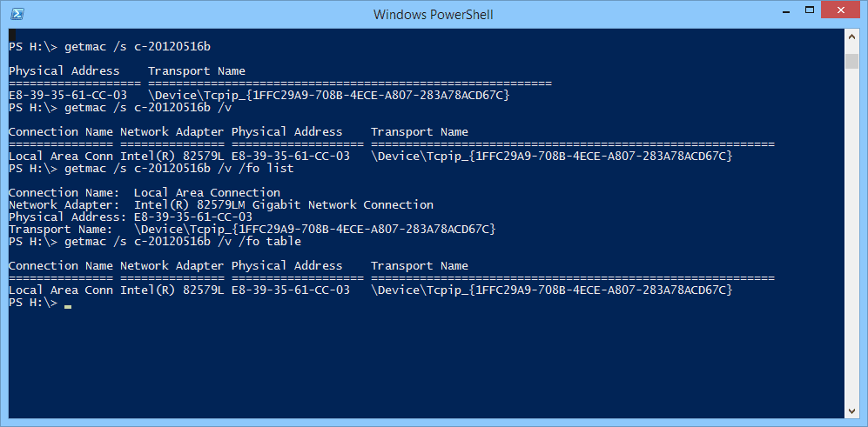This screenshot has width=868, height=427.
Task: Click the 'Connection Name: Local Area Connection' line
Action: (x=145, y=193)
